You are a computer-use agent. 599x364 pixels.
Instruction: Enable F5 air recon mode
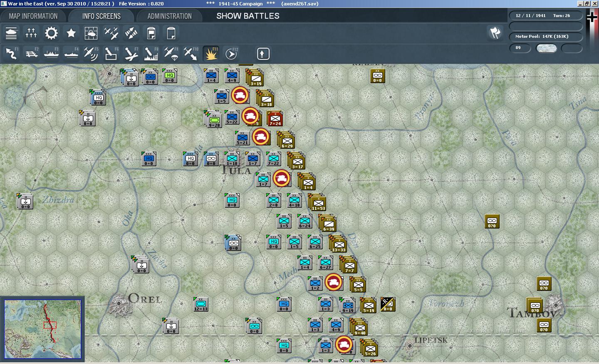click(91, 54)
